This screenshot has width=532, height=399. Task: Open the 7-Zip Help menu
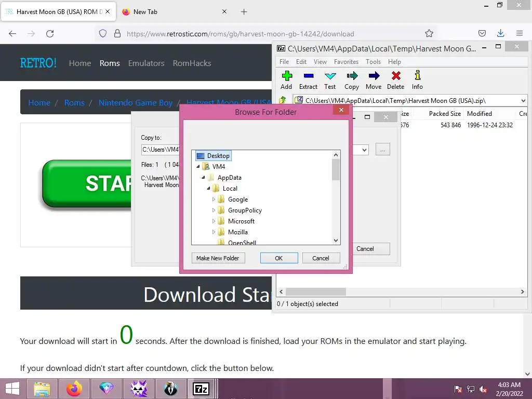coord(394,62)
